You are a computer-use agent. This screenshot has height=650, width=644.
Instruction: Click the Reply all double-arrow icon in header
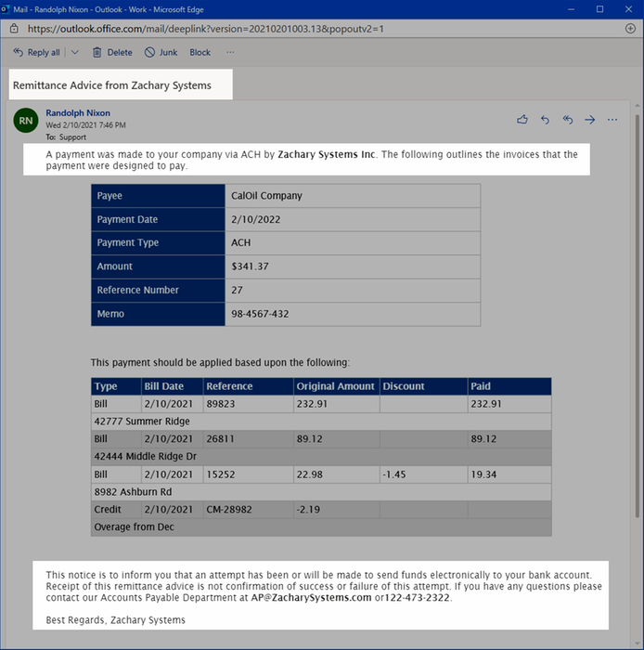(x=567, y=120)
